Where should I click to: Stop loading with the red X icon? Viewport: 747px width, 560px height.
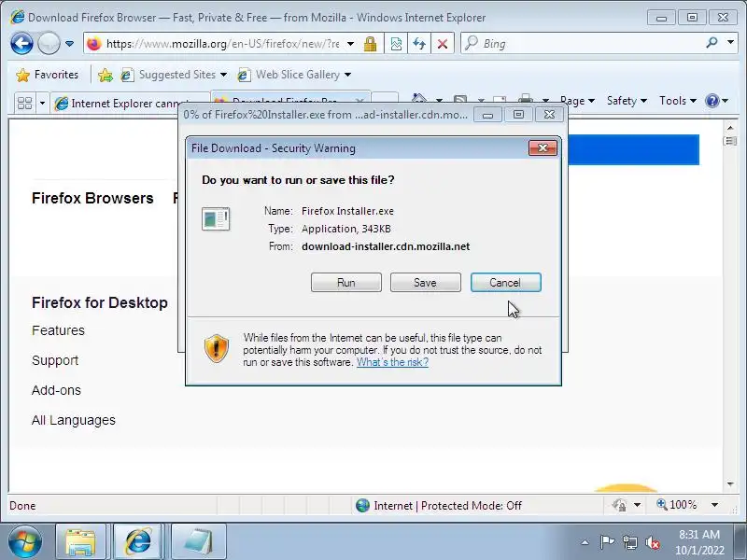443,44
